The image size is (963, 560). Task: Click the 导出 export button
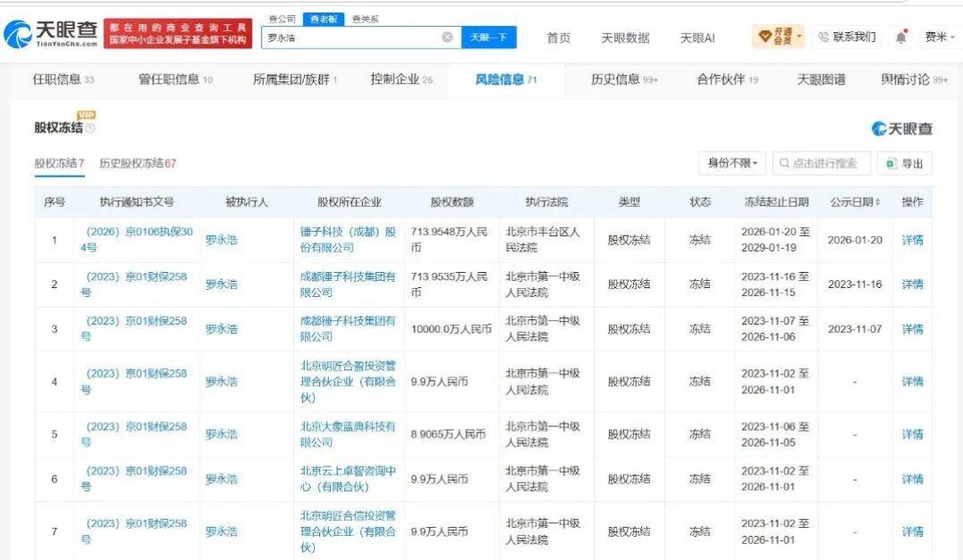pyautogui.click(x=905, y=163)
